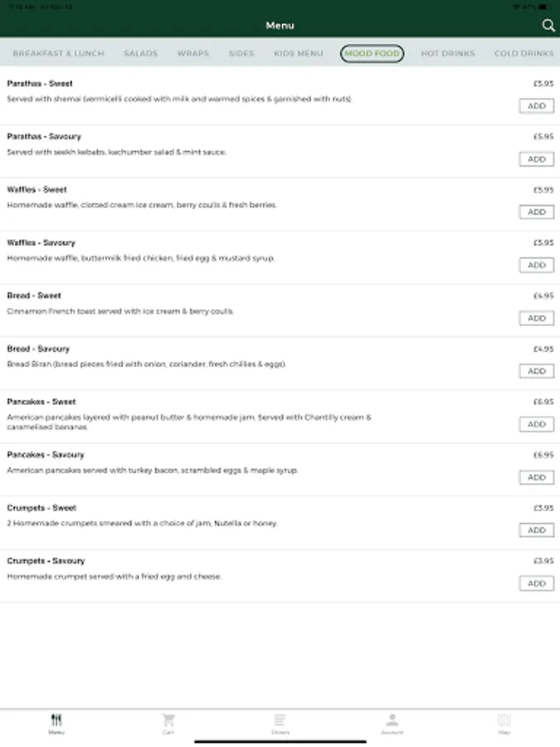
Task: Open the Account profile icon
Action: pyautogui.click(x=392, y=721)
